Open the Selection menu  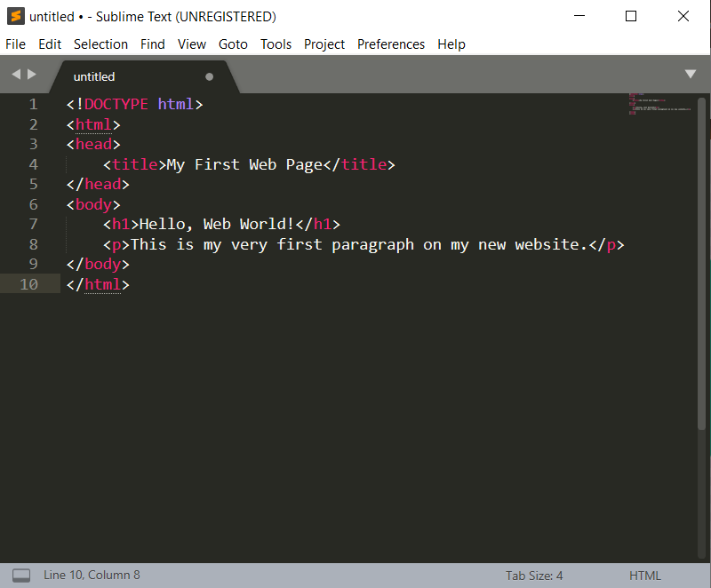100,44
